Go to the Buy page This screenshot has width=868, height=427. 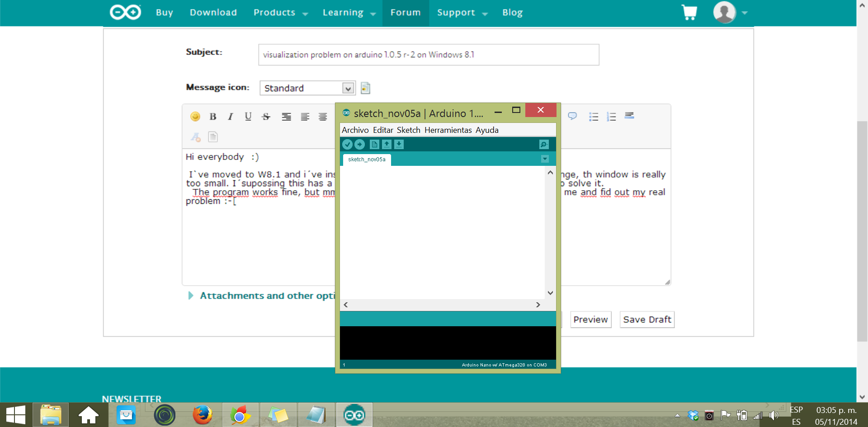[165, 13]
